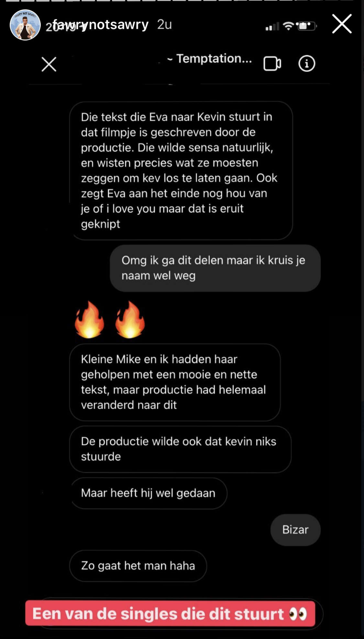Tap the red 'Een van de singles' caption

coord(170,614)
